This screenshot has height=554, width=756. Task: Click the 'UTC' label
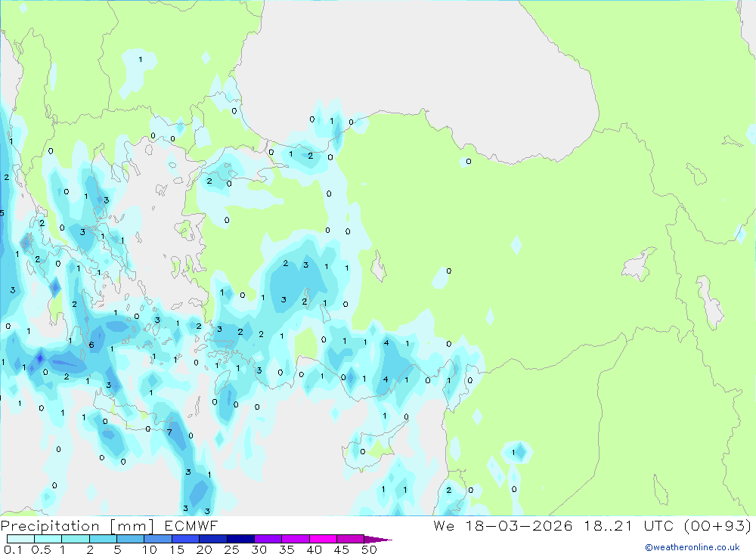pyautogui.click(x=658, y=525)
